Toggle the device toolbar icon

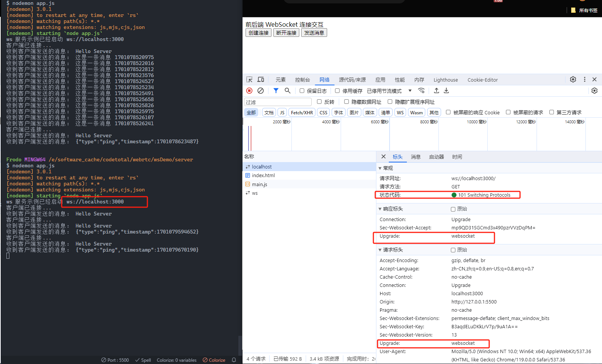tap(261, 80)
